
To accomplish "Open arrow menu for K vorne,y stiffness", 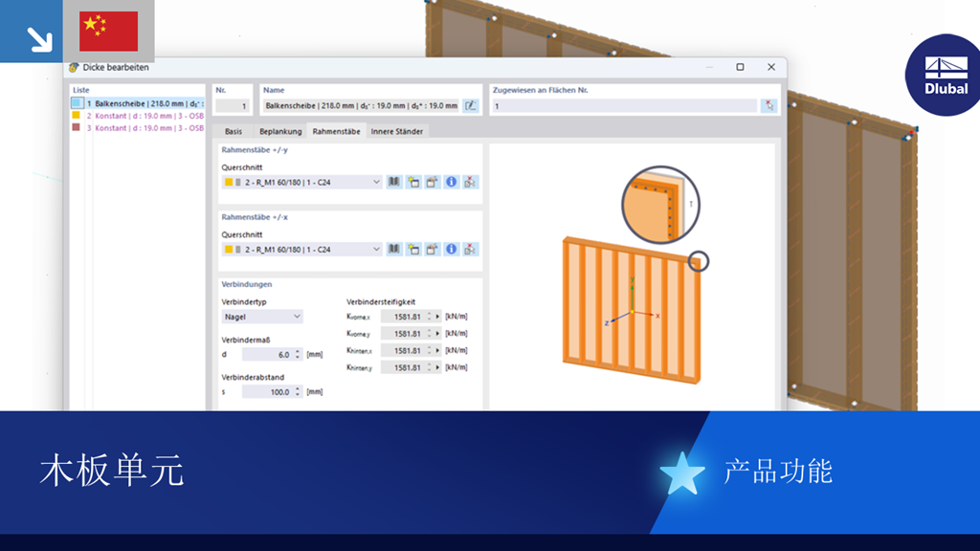I will 437,334.
